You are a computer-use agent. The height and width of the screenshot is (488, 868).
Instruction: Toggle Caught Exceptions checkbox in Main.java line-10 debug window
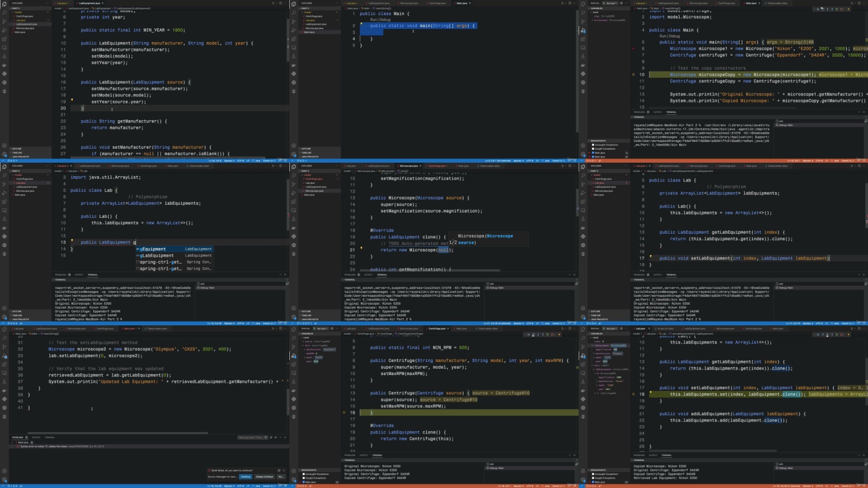(593, 149)
